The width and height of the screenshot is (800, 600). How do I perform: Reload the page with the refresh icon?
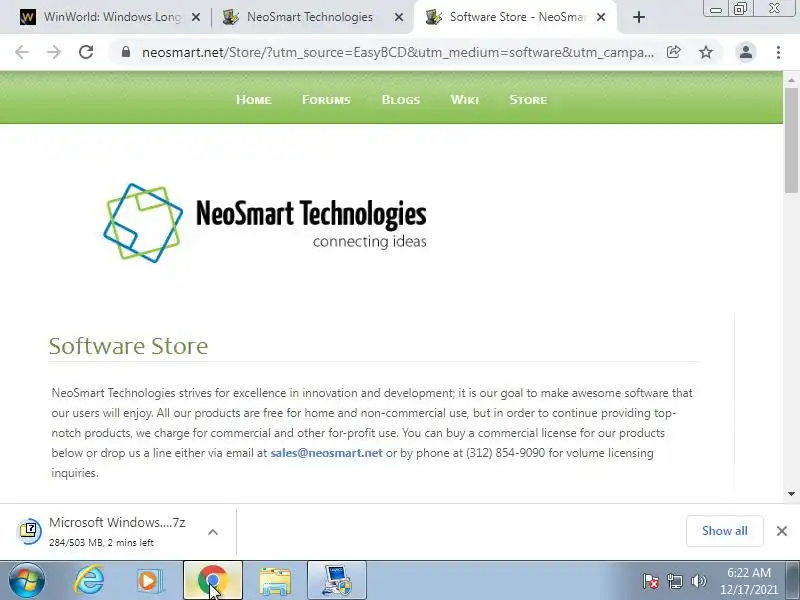[x=86, y=52]
